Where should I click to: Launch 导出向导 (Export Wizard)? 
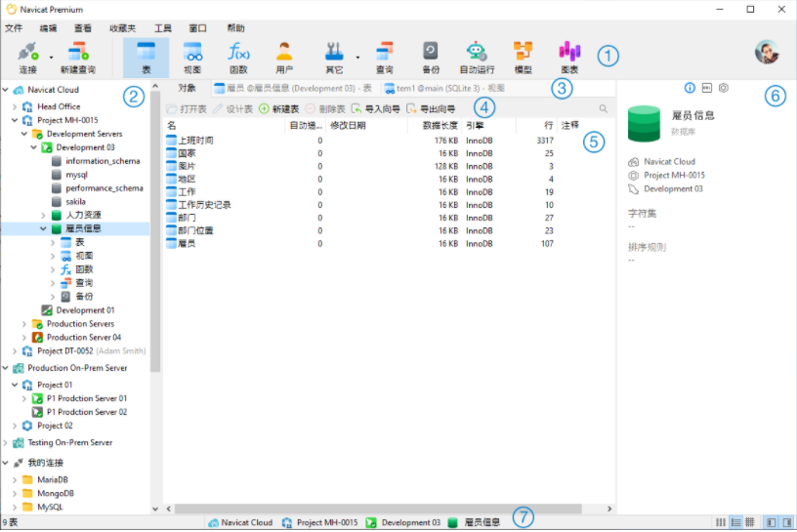coord(431,109)
